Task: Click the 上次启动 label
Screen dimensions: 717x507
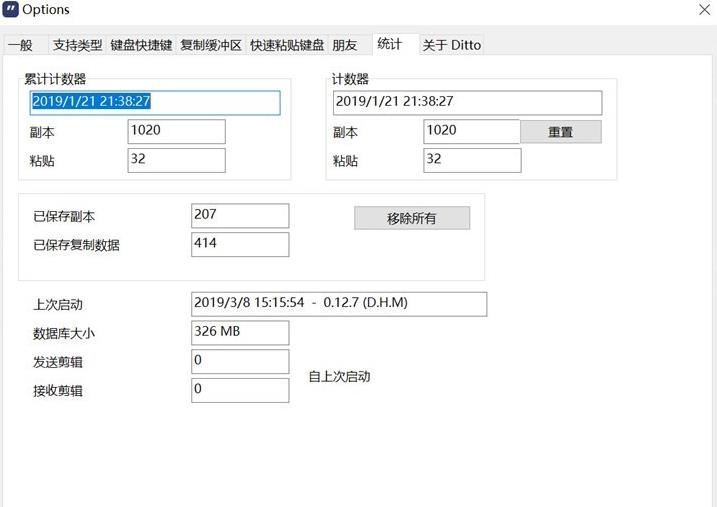Action: point(58,305)
